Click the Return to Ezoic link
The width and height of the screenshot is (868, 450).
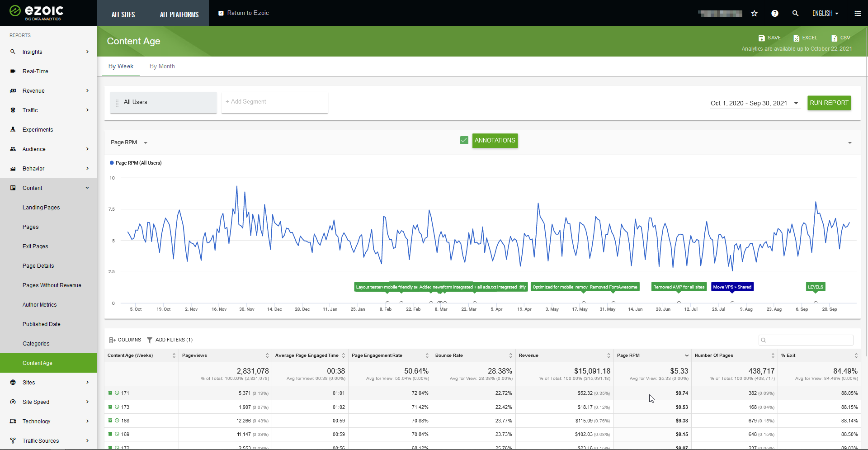pos(244,13)
